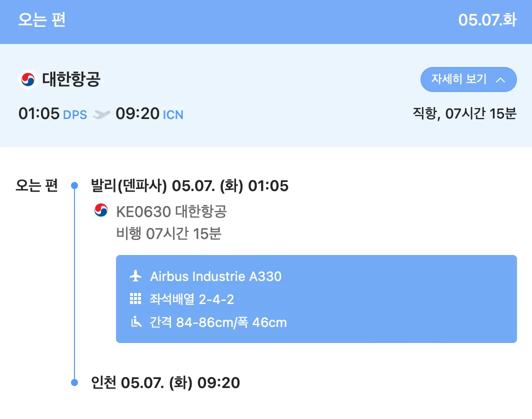Click the departure timeline dot for 발리
The height and width of the screenshot is (419, 532).
(x=74, y=186)
